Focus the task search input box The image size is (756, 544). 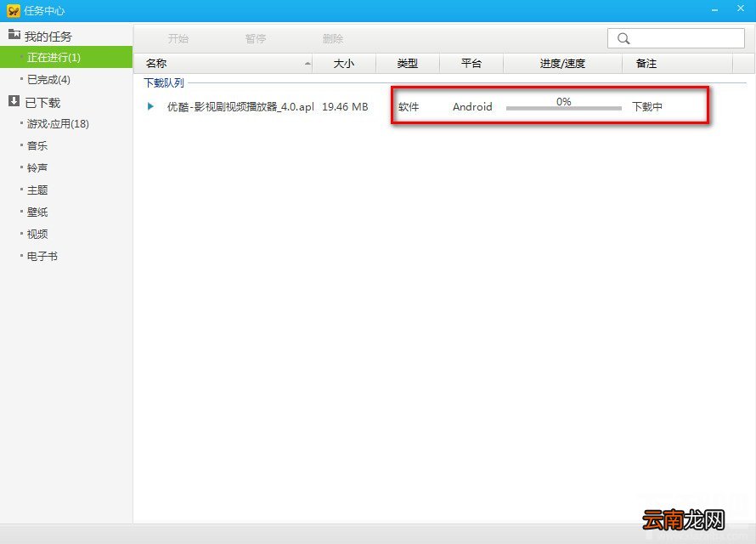point(676,38)
